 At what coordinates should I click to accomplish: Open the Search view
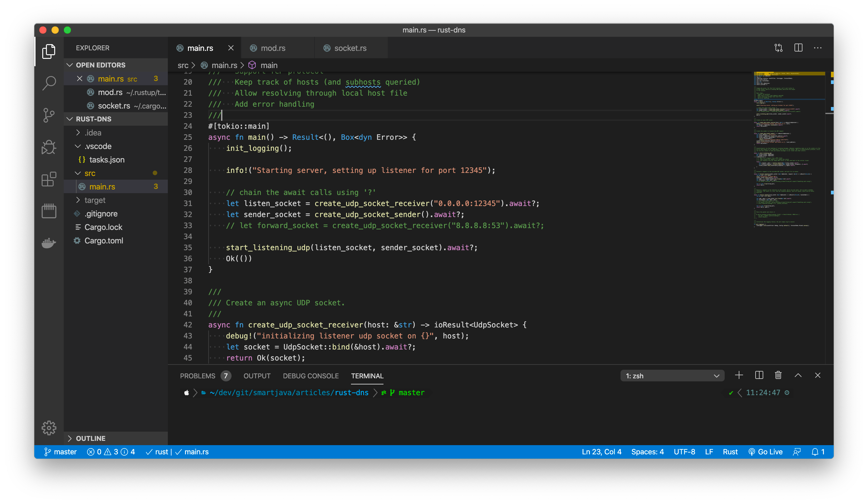(x=49, y=83)
